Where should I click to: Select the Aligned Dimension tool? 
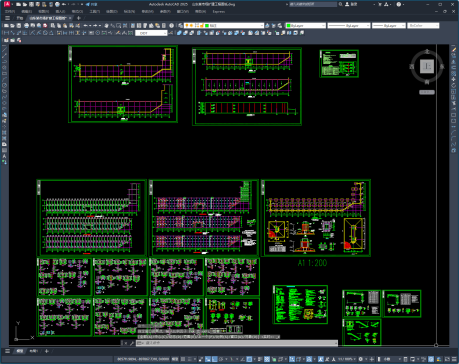pyautogui.click(x=13, y=33)
